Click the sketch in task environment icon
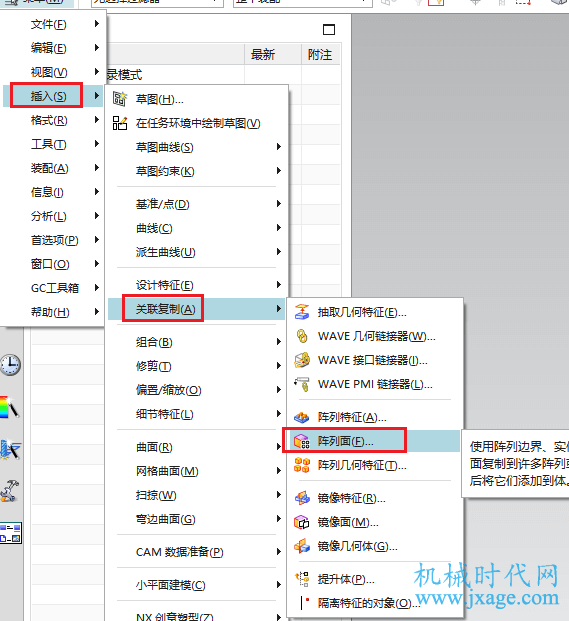The height and width of the screenshot is (621, 569). click(120, 123)
